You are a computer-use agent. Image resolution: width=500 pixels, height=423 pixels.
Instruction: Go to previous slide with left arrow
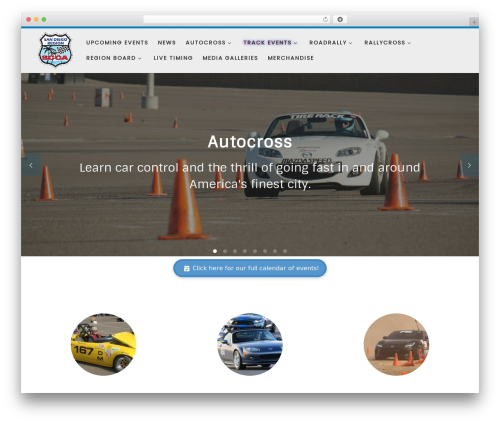(31, 165)
